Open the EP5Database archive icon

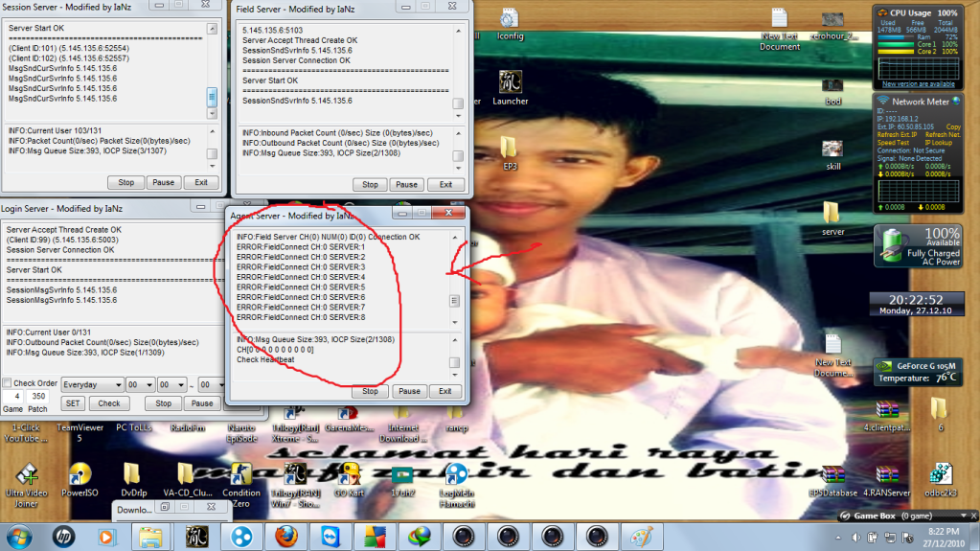point(832,474)
